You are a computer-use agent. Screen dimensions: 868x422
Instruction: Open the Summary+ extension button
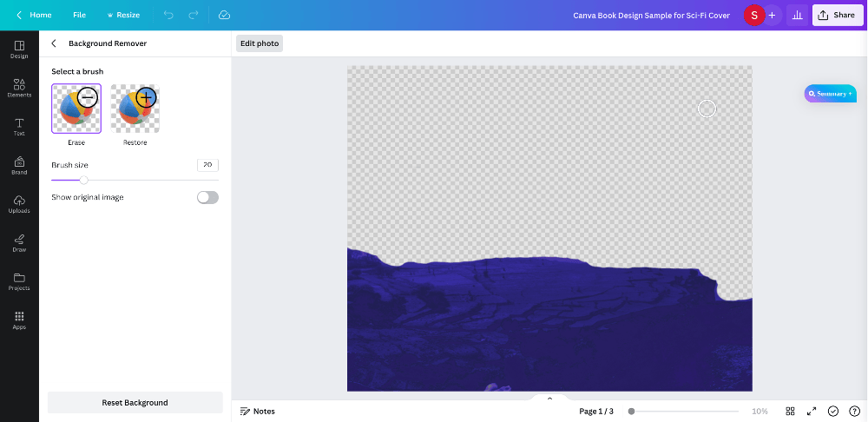tap(831, 94)
